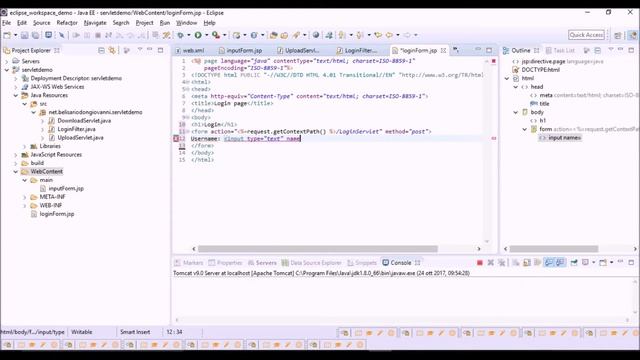Image resolution: width=640 pixels, height=360 pixels.
Task: Select loginForm.jsp in Project Explorer
Action: (57, 214)
